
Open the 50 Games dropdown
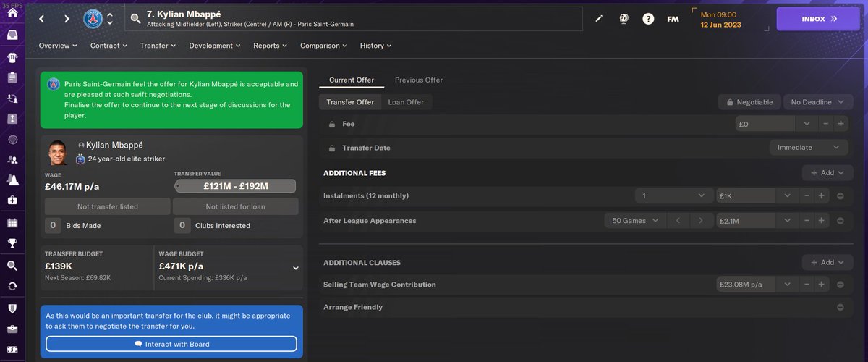coord(635,221)
